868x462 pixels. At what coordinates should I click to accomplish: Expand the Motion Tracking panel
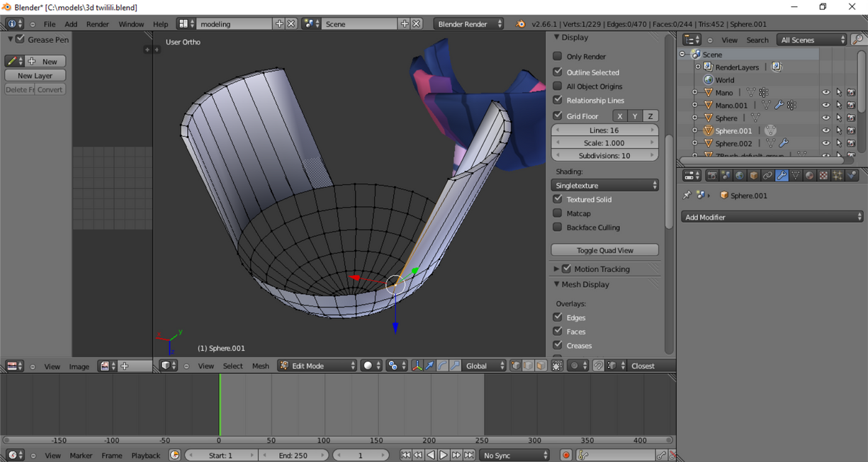click(557, 269)
